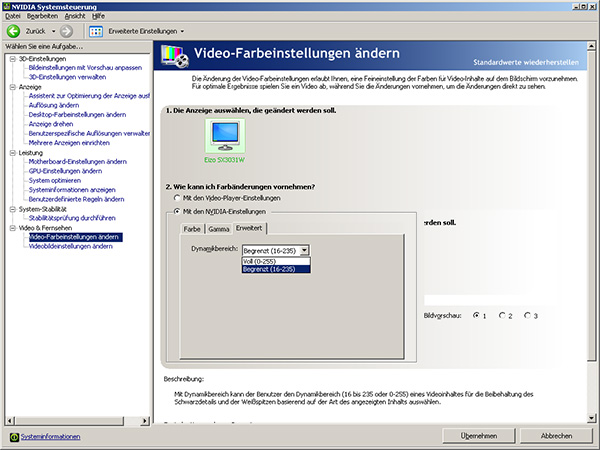Click the Systeminformationen NVIDIA icon in status bar
Viewport: 600px width, 450px height.
coord(13,437)
